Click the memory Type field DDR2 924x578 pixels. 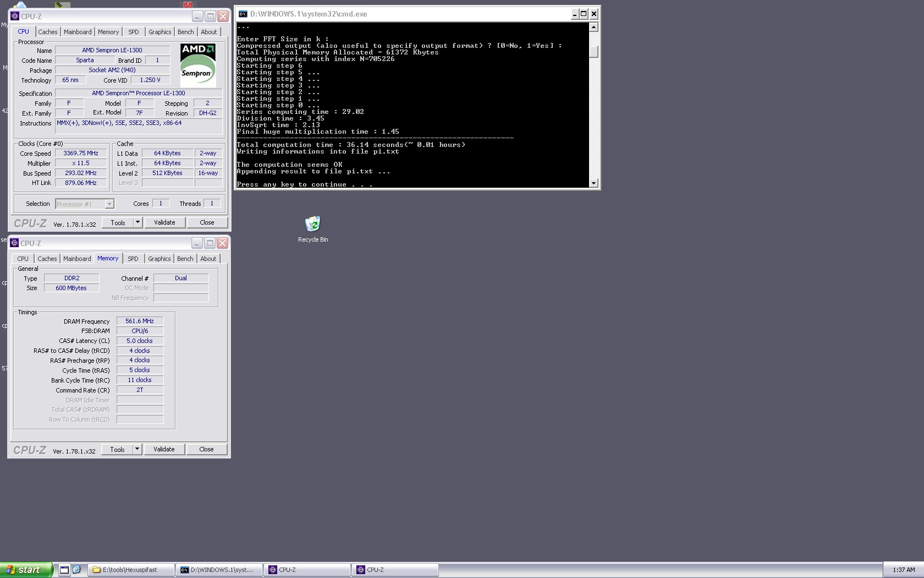click(71, 279)
